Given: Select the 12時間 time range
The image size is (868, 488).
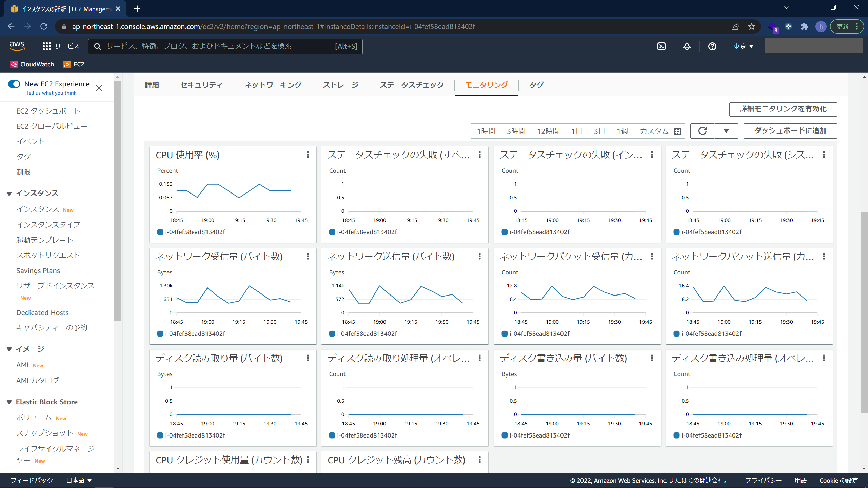Looking at the screenshot, I should click(x=548, y=131).
